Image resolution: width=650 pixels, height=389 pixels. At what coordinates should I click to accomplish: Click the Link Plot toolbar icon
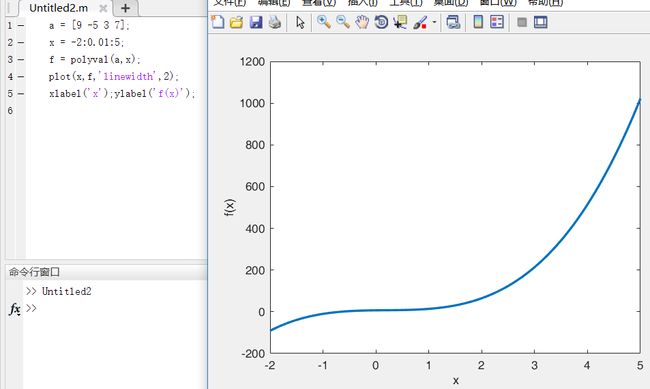coord(453,22)
